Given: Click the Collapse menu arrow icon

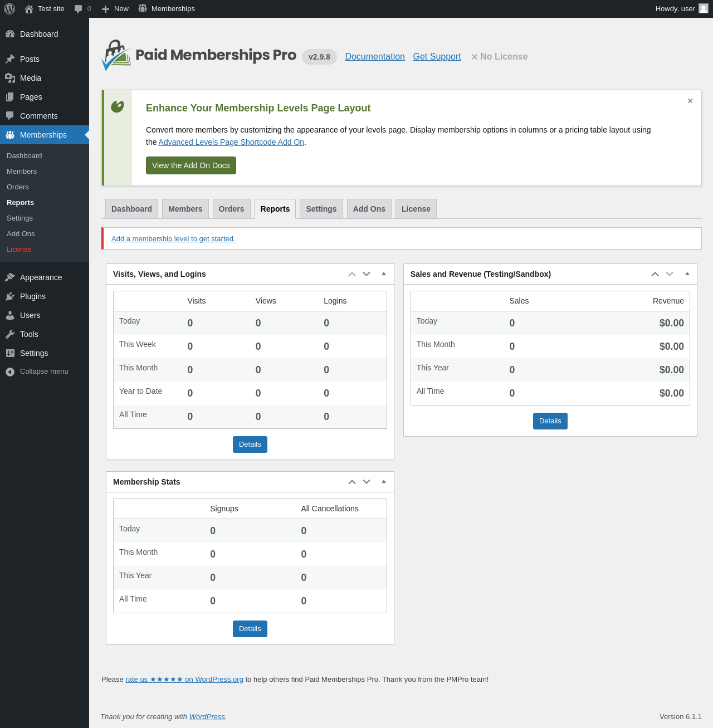Looking at the screenshot, I should [10, 372].
